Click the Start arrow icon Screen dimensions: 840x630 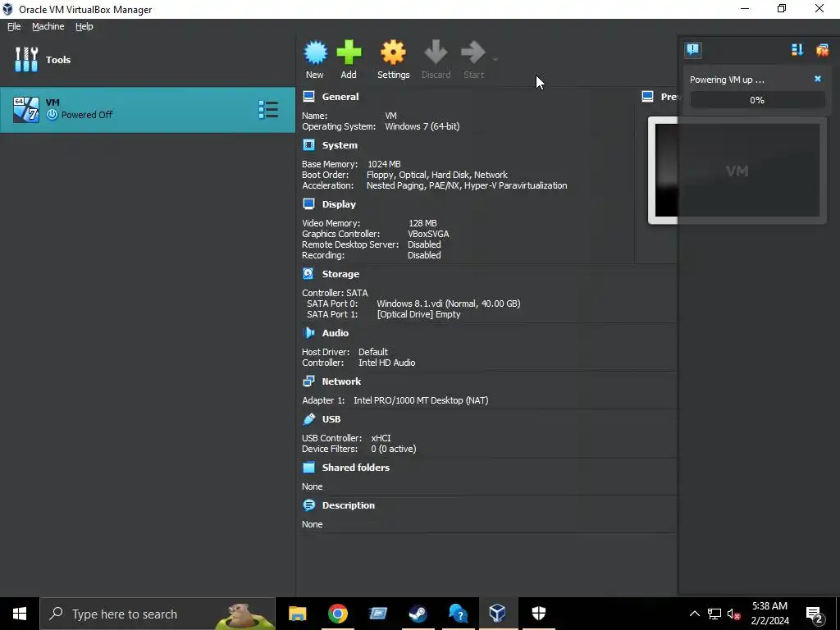(473, 52)
